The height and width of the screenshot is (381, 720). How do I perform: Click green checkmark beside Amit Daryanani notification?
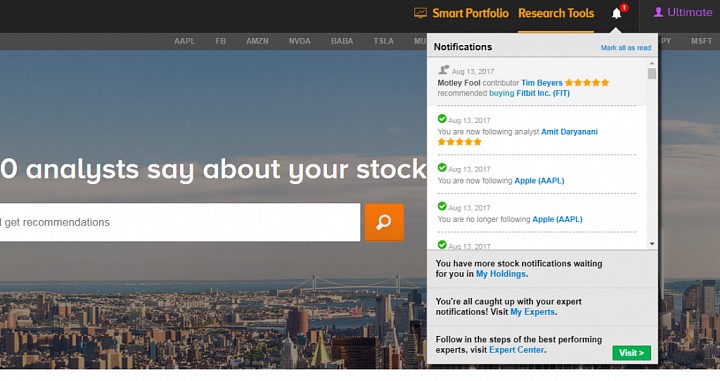(442, 119)
